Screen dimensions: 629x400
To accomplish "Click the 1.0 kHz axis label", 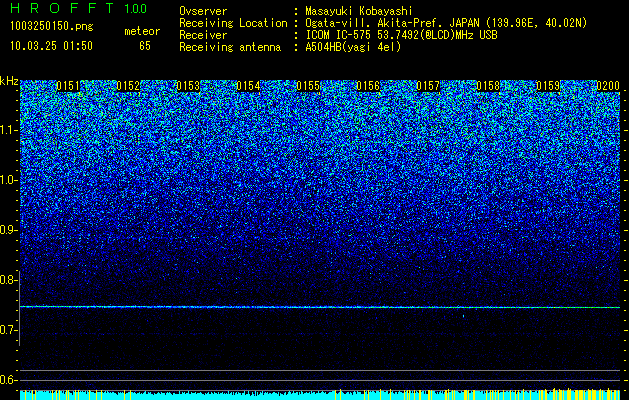I will [x=8, y=180].
